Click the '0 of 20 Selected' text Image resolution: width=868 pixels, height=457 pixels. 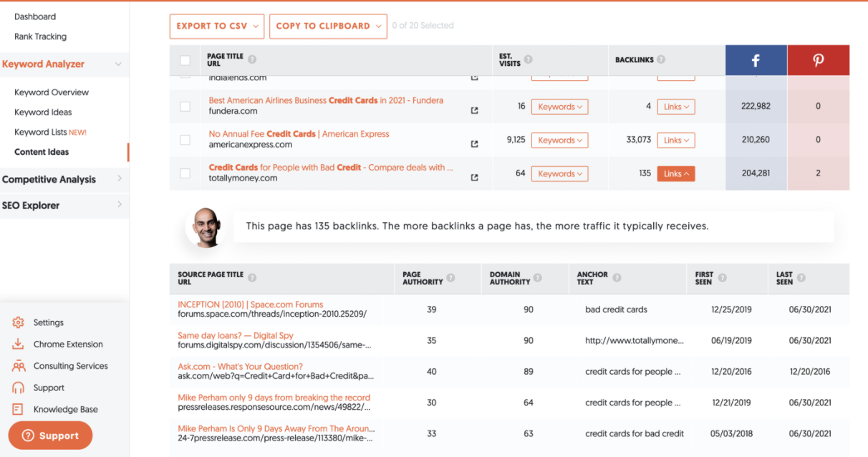[x=423, y=26]
